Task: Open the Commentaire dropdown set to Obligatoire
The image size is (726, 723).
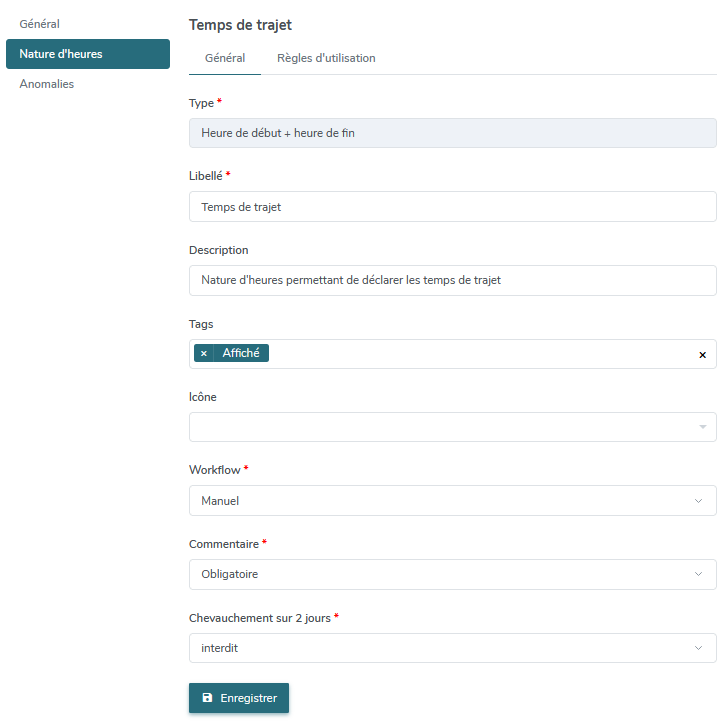Action: 453,574
